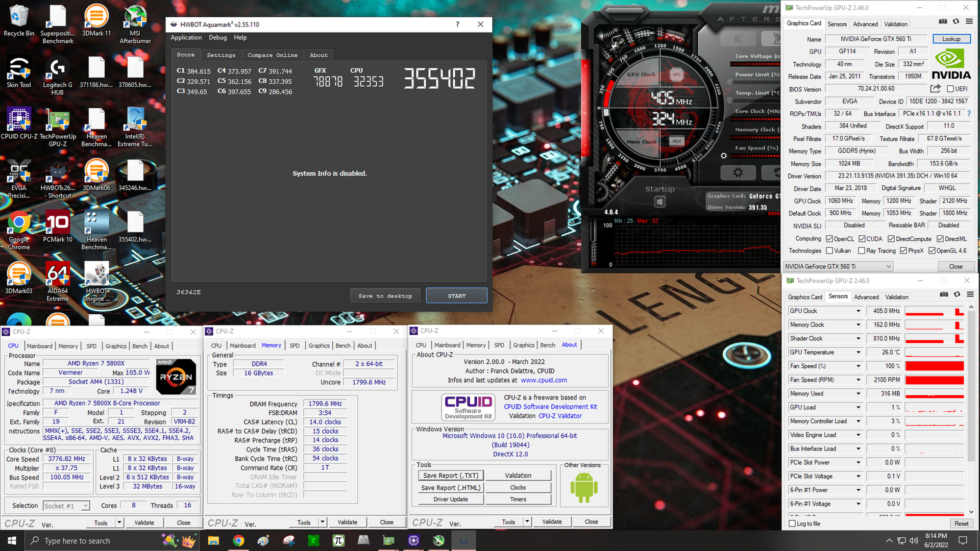Screen dimensions: 980x551
Task: Switch to Compare Online tab in Aquamark
Action: (273, 55)
